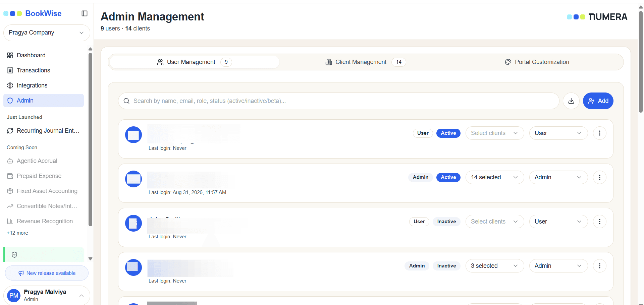Open more options for user logged Aug 31
The height and width of the screenshot is (305, 644).
click(599, 177)
